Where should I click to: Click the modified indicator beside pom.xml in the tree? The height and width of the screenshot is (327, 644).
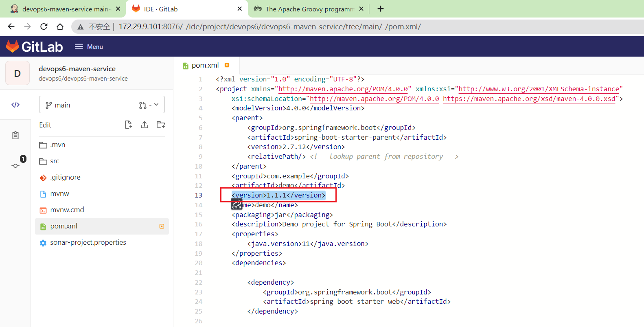(162, 226)
